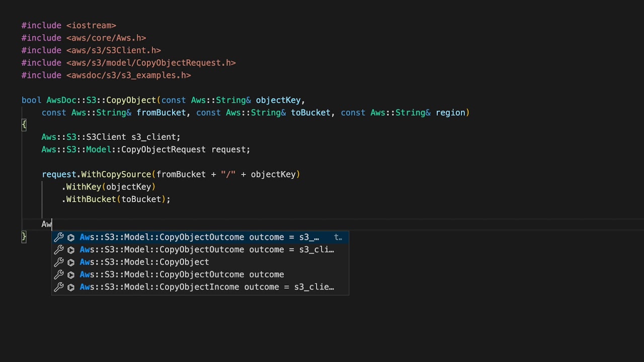
Task: Click the 't…' details hint on first suggestion
Action: coord(338,237)
